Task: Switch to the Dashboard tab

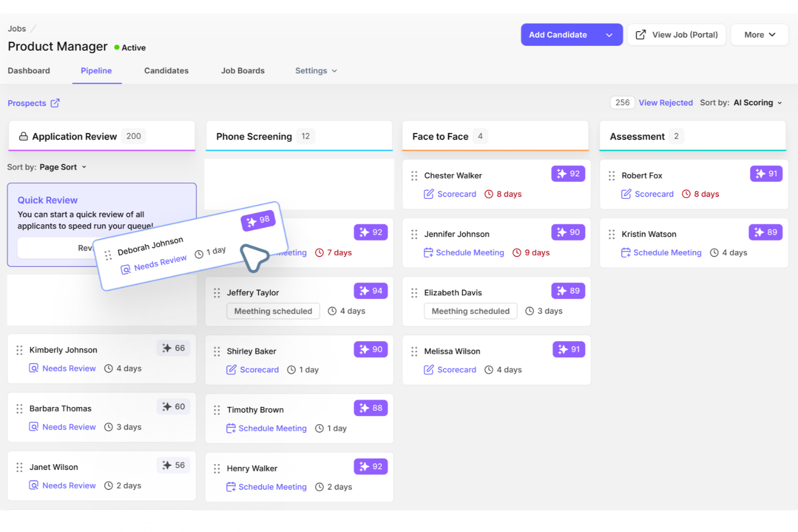Action: (x=29, y=71)
